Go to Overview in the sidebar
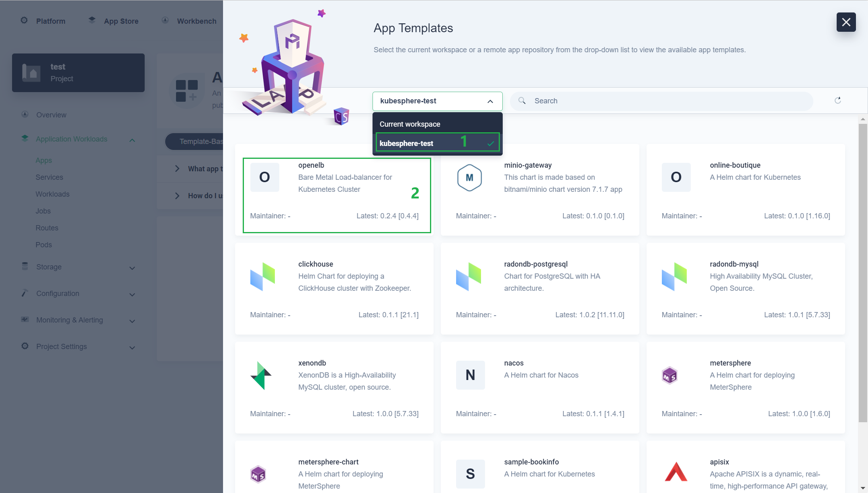Viewport: 868px width, 493px height. coord(51,115)
